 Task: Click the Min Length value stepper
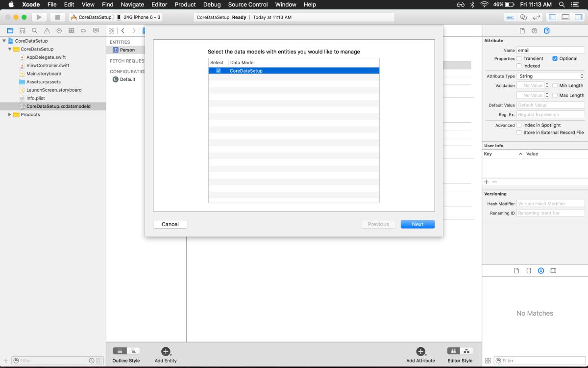click(547, 85)
